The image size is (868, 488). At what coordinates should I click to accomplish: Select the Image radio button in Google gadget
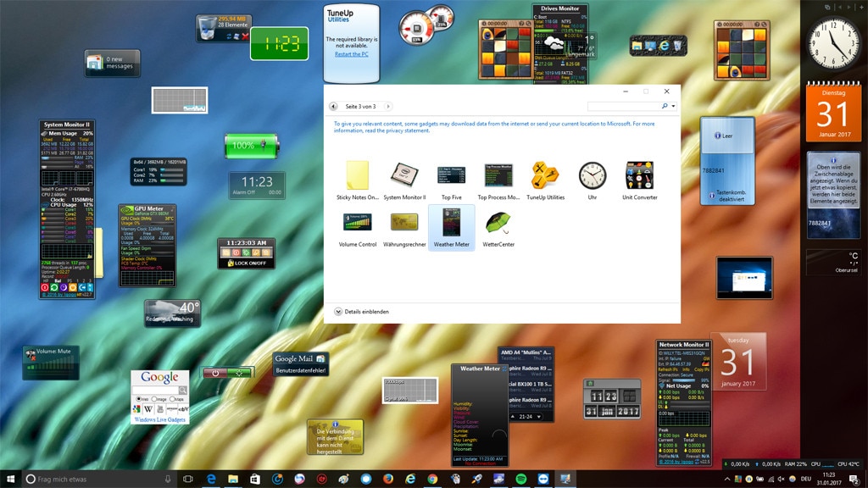pyautogui.click(x=154, y=399)
